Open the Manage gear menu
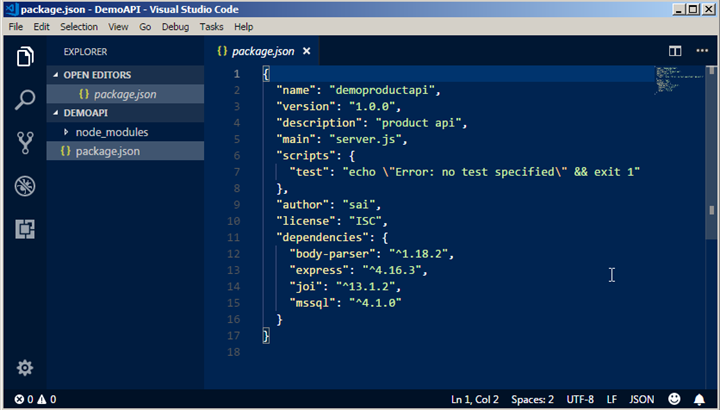Screen dimensions: 720x410 (x=25, y=368)
